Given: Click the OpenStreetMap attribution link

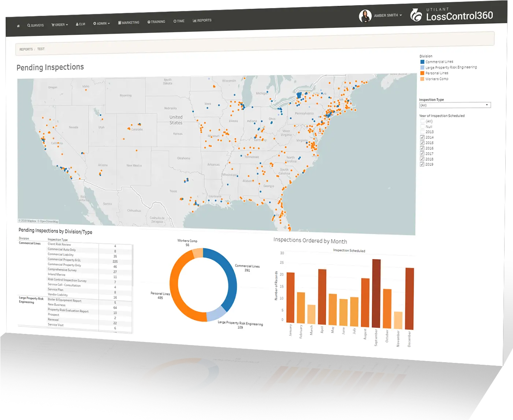Looking at the screenshot, I should coord(49,221).
